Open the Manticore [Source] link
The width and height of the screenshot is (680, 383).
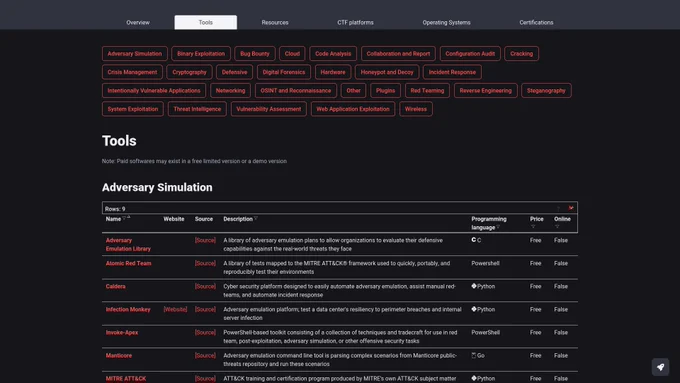click(x=205, y=355)
